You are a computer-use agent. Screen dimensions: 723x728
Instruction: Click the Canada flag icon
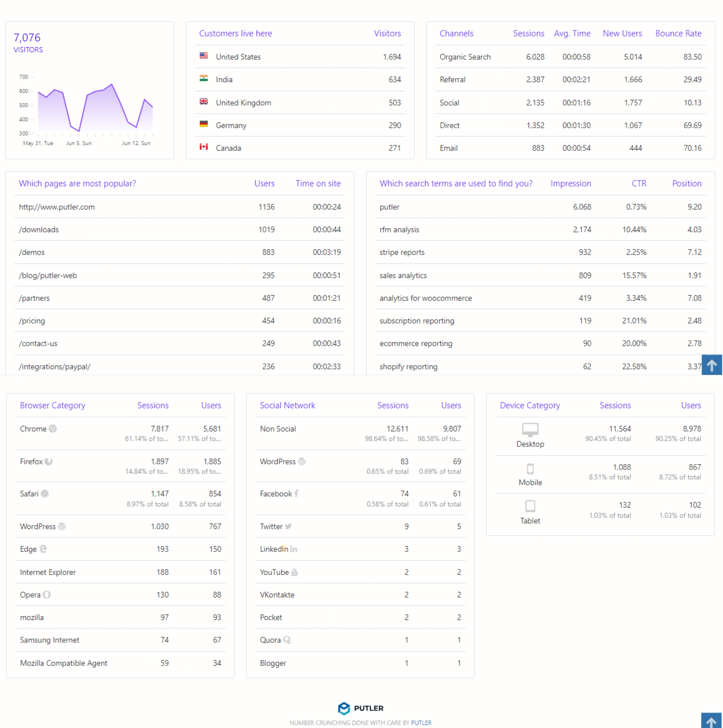tap(204, 146)
